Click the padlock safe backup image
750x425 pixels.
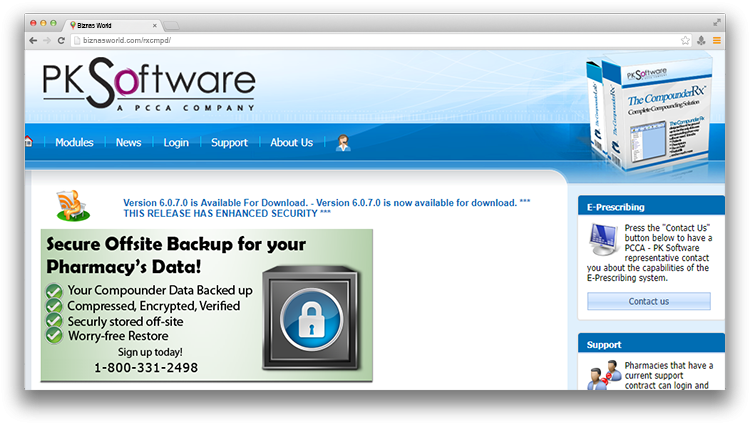pos(306,323)
